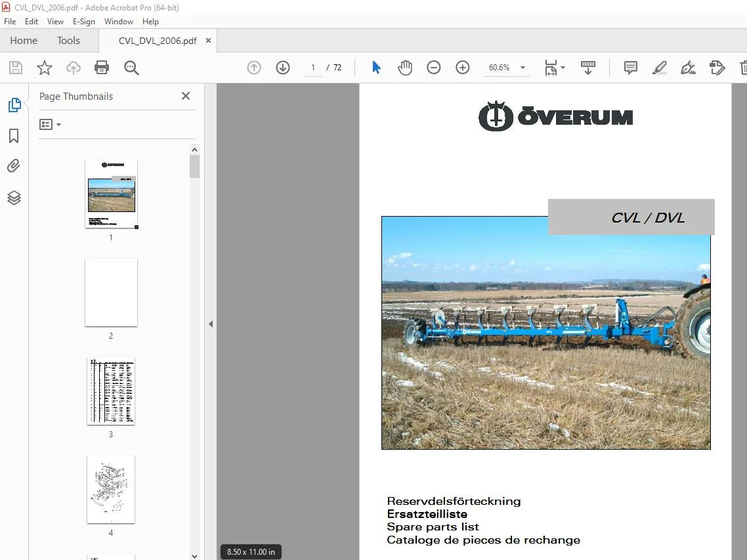Select the CVL_DVL_2006.pdf document tab

coord(158,41)
